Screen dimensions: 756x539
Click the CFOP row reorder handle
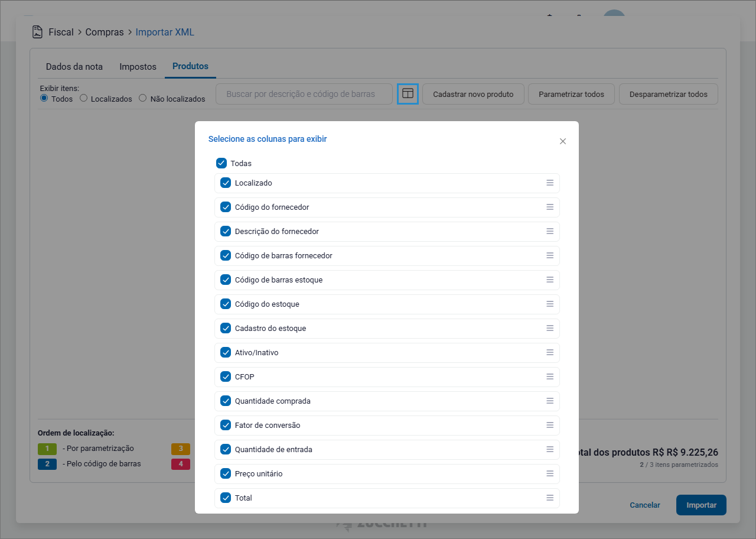point(549,376)
